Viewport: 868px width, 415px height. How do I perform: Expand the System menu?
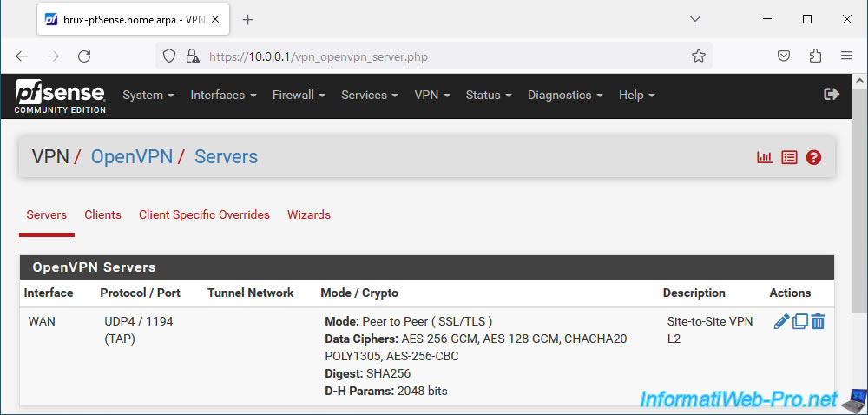pyautogui.click(x=148, y=96)
